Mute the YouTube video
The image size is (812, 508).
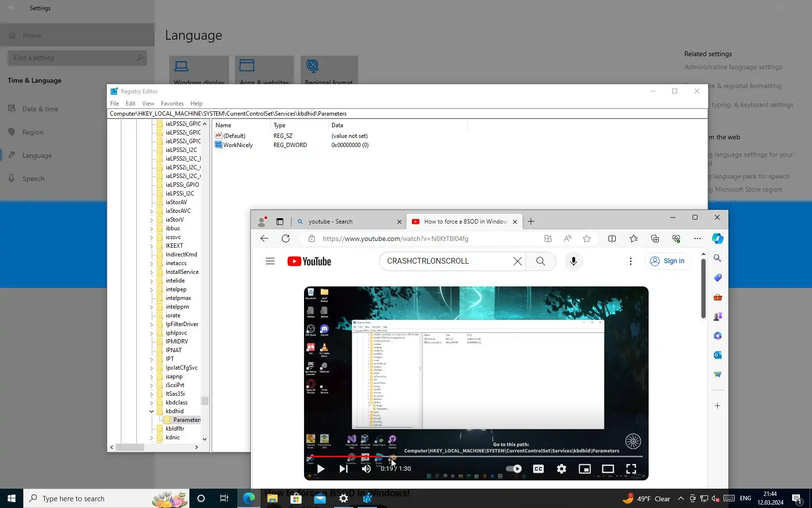click(x=366, y=469)
